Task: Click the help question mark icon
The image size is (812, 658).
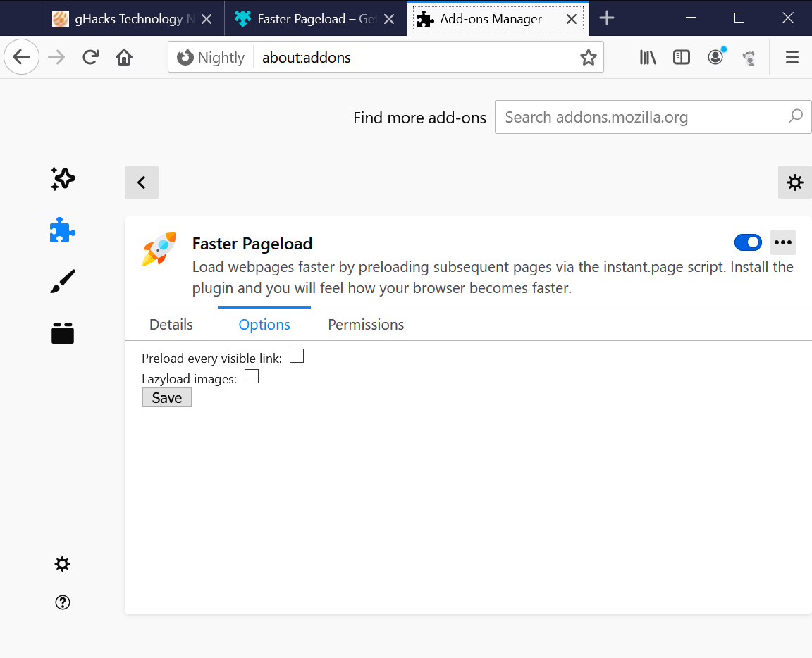Action: 62,602
